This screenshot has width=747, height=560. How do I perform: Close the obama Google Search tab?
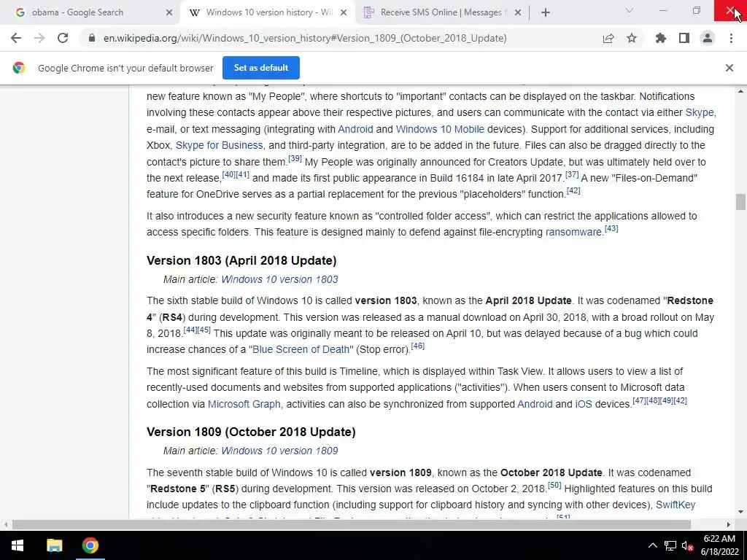tap(169, 12)
